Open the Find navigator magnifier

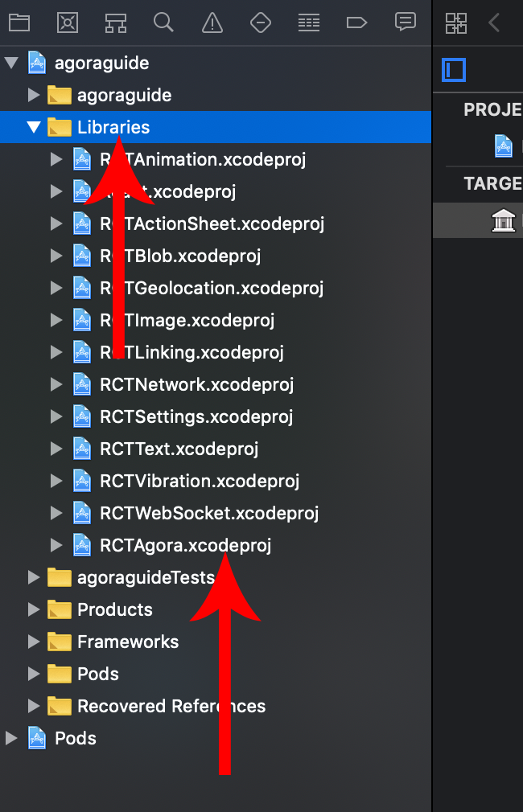[x=163, y=23]
